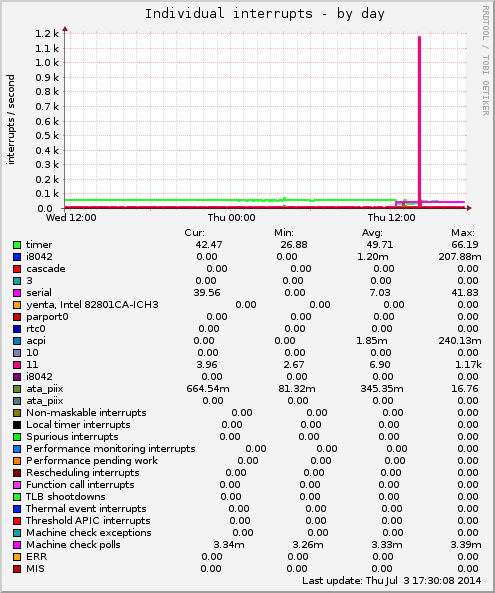Click the graph title 'Individual interrupts - by day'
Viewport: 495px width, 593px height.
pyautogui.click(x=265, y=14)
